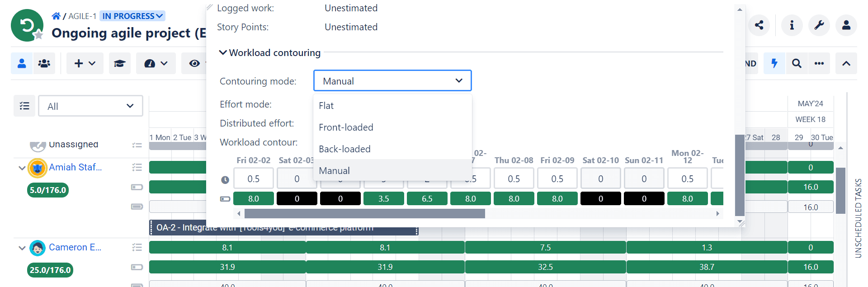Click the Sun 02-11 effort input field

coord(644,179)
